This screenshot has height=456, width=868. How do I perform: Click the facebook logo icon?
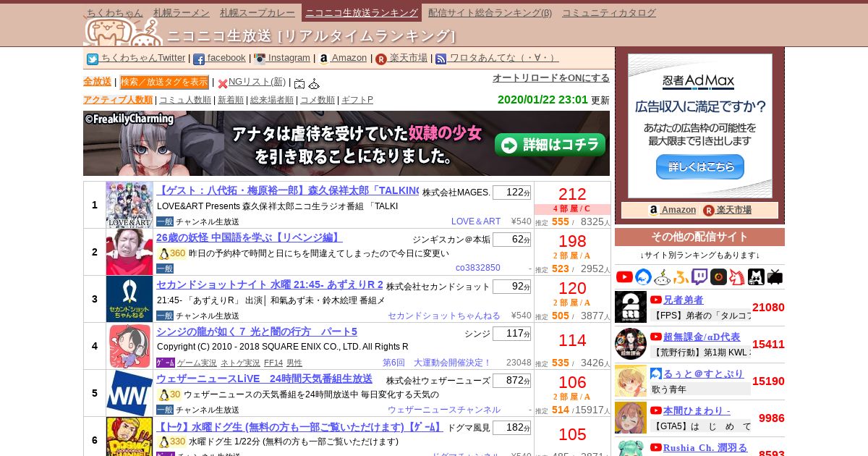pyautogui.click(x=199, y=59)
